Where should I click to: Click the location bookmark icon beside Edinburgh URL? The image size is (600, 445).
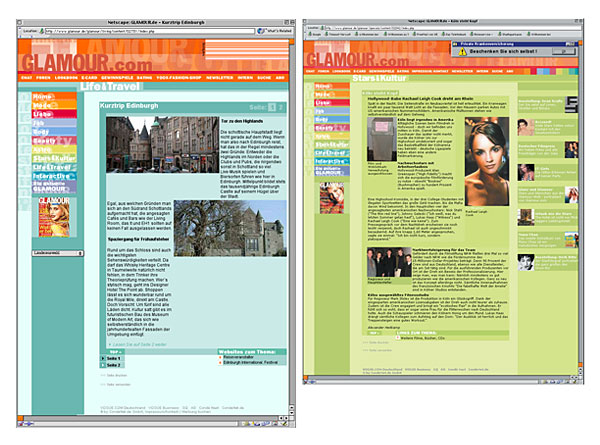coord(41,31)
